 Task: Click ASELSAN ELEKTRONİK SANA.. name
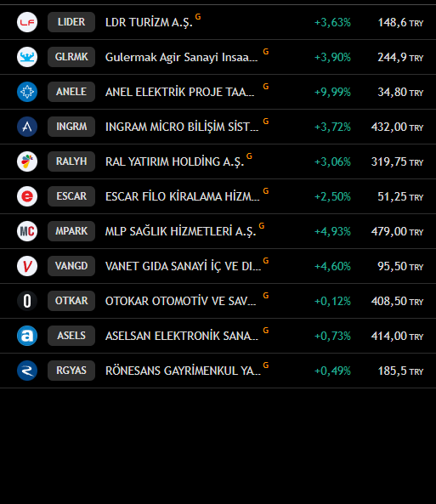tap(182, 337)
